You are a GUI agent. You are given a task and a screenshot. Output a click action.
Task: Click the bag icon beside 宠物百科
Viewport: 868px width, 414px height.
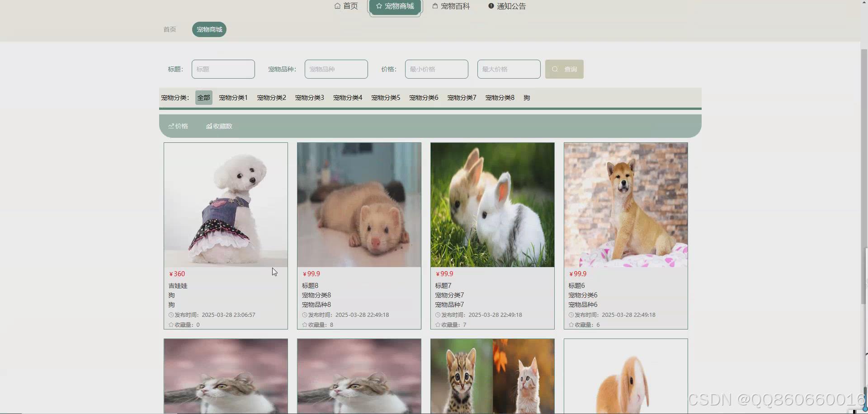tap(435, 6)
